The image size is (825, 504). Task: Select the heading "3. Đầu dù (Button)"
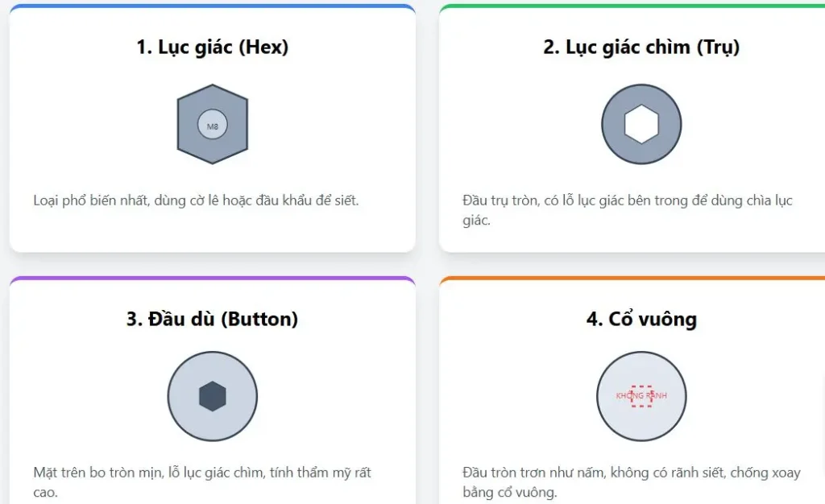pyautogui.click(x=213, y=319)
